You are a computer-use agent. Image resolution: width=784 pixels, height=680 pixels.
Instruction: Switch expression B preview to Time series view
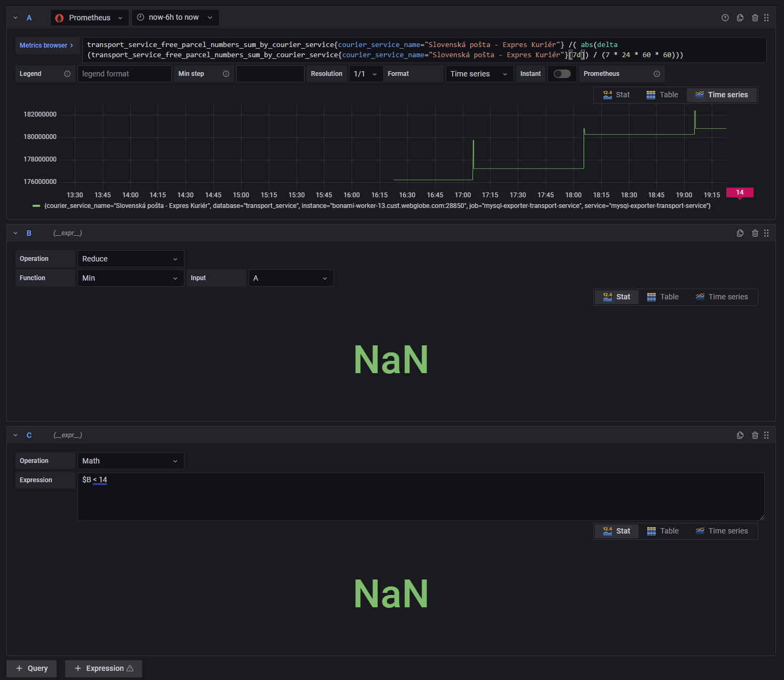[x=721, y=297]
